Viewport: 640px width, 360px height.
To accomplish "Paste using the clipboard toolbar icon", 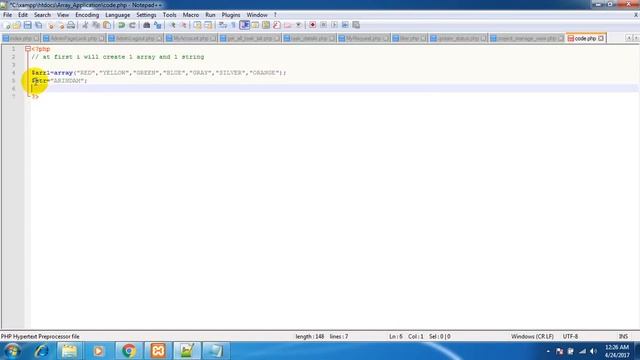I will 107,25.
